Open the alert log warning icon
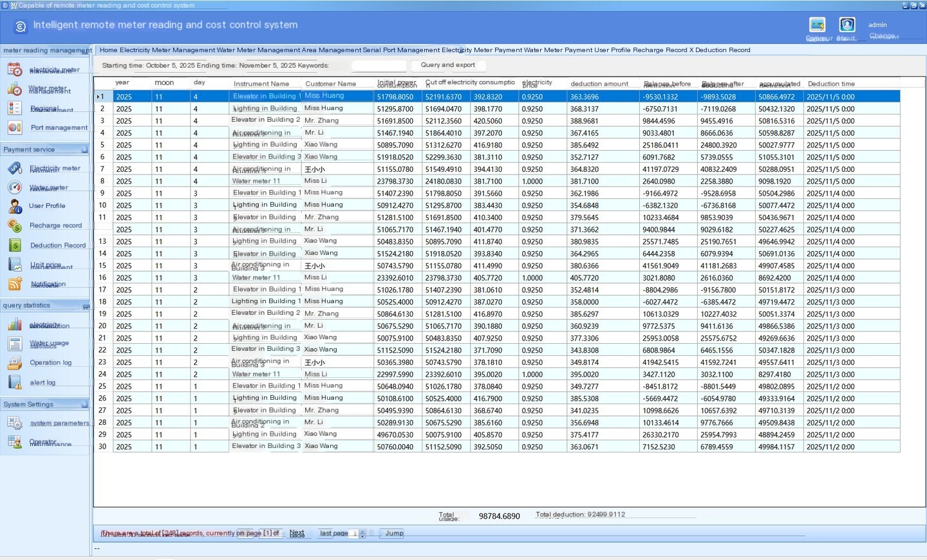The width and height of the screenshot is (927, 560). click(x=14, y=382)
